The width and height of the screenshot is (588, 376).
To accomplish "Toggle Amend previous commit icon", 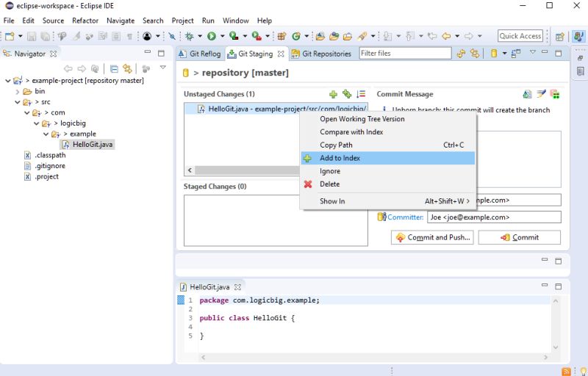I will point(527,94).
